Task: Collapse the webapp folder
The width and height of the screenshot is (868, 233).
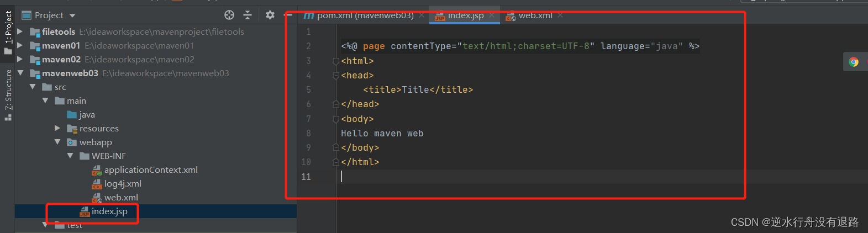Action: [57, 142]
